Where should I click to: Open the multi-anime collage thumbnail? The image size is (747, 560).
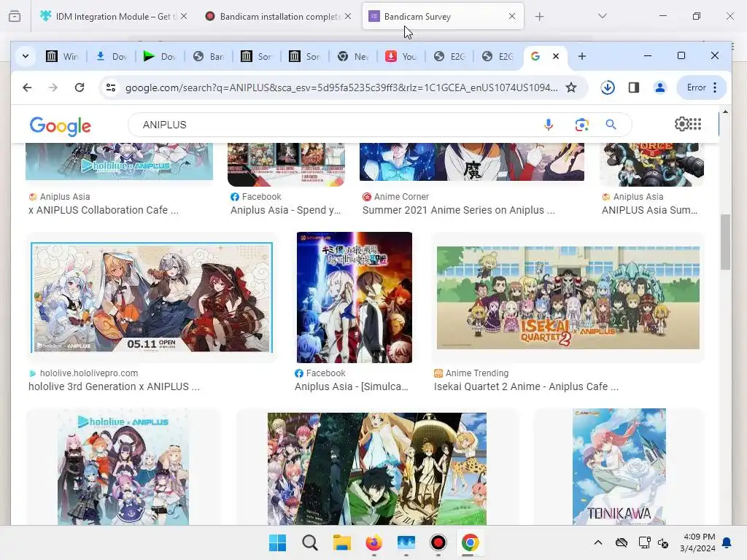tap(377, 469)
